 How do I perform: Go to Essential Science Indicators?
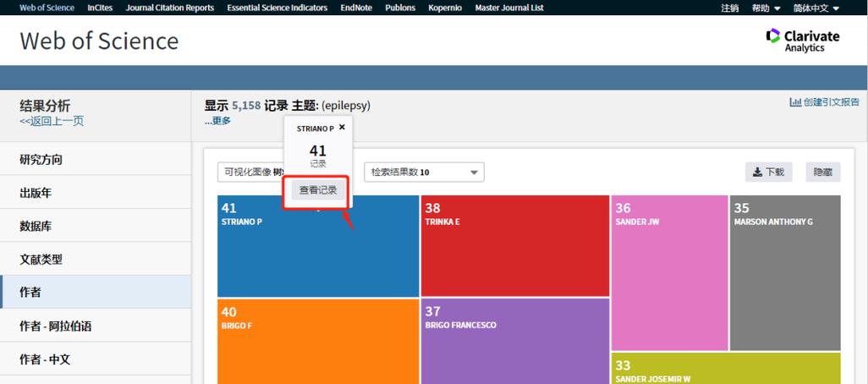point(277,8)
